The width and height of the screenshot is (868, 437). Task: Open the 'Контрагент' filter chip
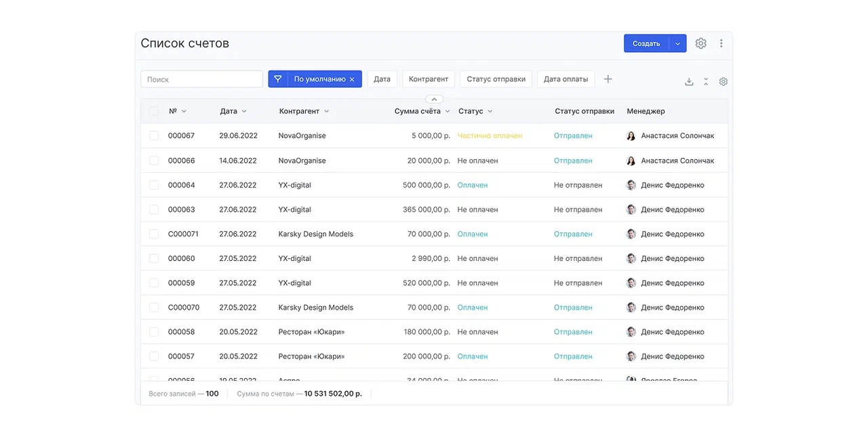(x=428, y=79)
